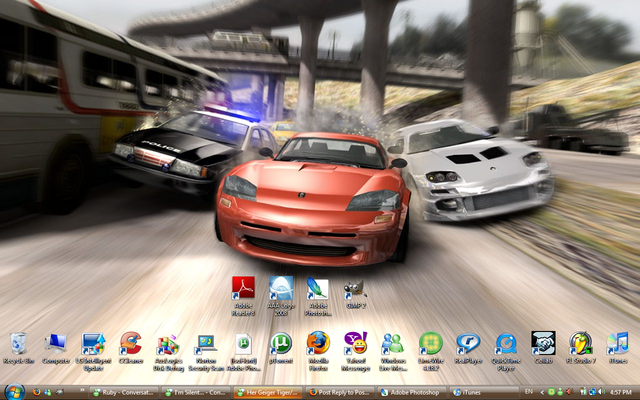Open the Recycle Bin desktop icon
The width and height of the screenshot is (640, 400).
pos(17,345)
